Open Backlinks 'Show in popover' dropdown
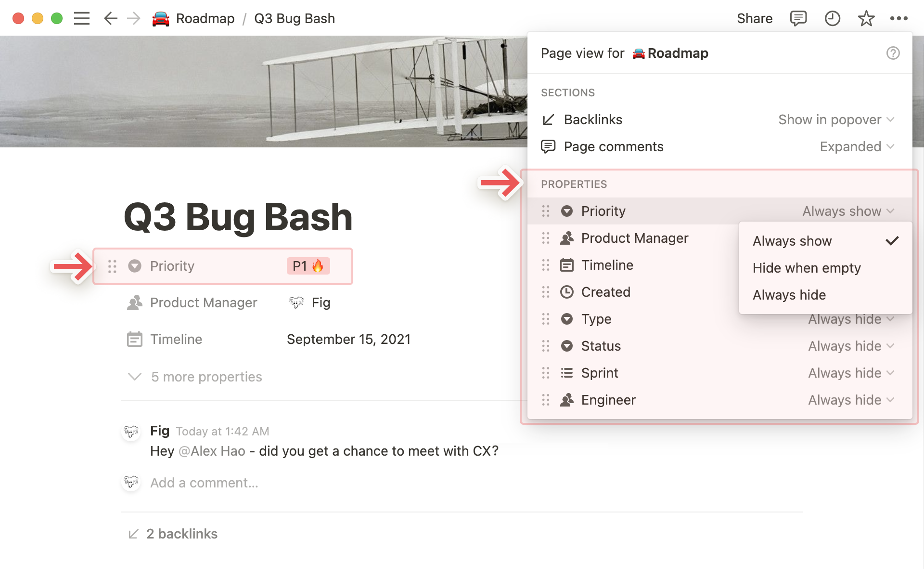 [x=836, y=119]
